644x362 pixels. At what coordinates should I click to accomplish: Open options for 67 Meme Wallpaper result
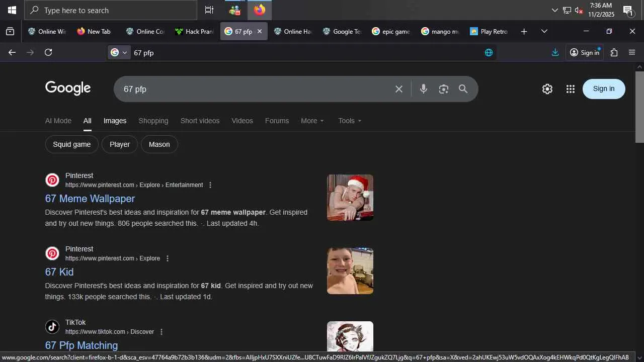coord(210,185)
